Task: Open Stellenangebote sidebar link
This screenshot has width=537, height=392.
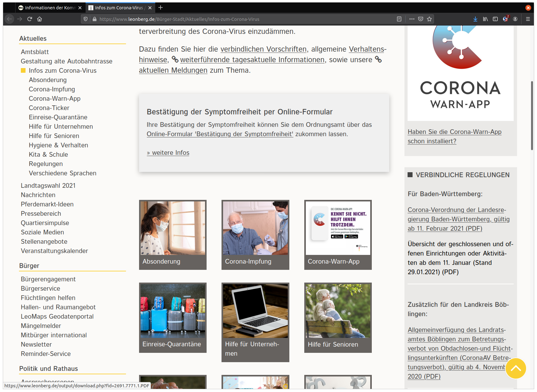Action: [x=44, y=242]
